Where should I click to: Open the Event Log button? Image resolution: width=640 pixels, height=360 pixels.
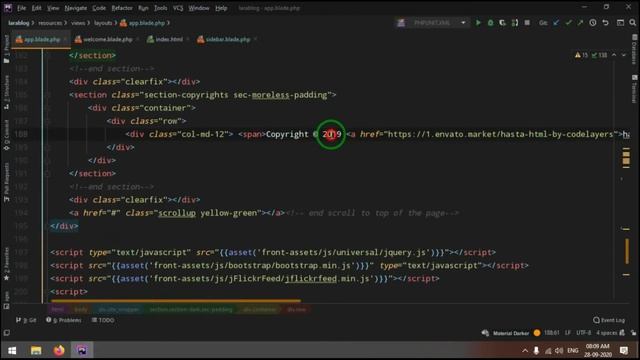[x=609, y=320]
